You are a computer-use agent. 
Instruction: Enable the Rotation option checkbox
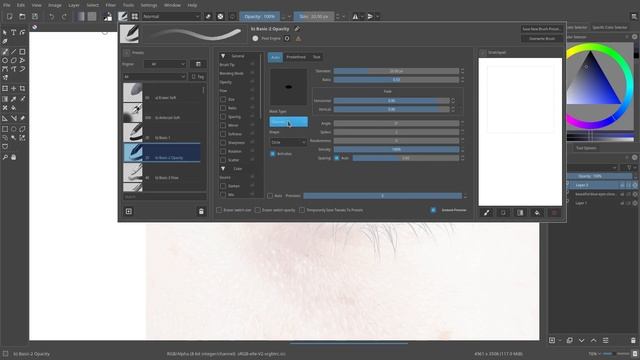[223, 151]
